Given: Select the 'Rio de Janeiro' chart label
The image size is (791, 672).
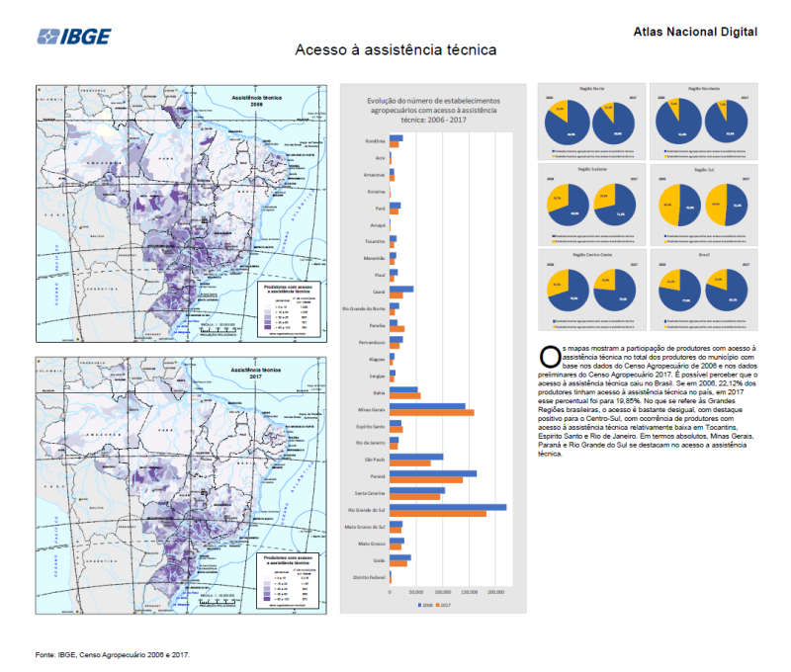Looking at the screenshot, I should click(370, 443).
